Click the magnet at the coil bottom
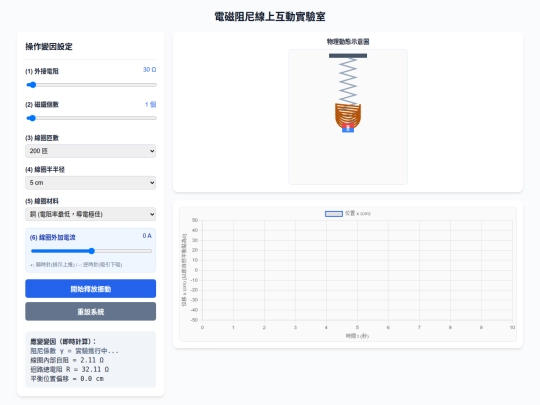 (348, 128)
